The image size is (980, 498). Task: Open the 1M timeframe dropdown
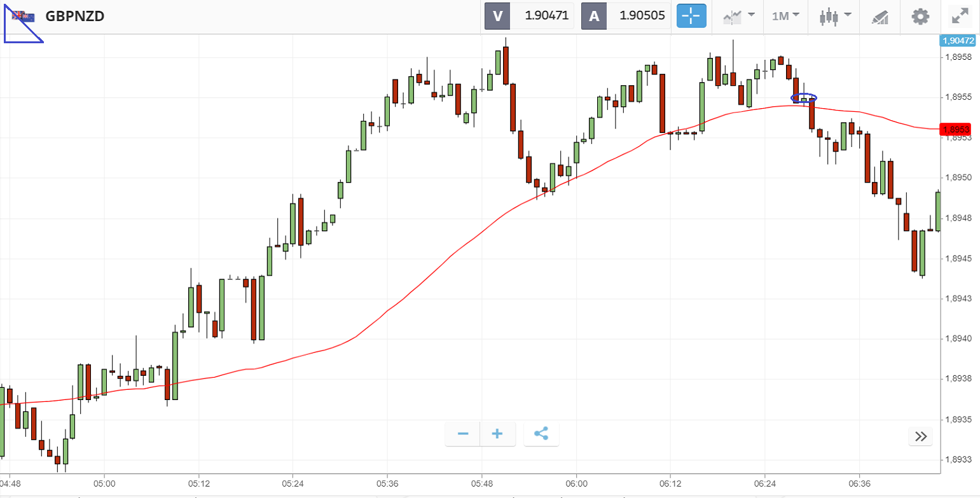(785, 16)
